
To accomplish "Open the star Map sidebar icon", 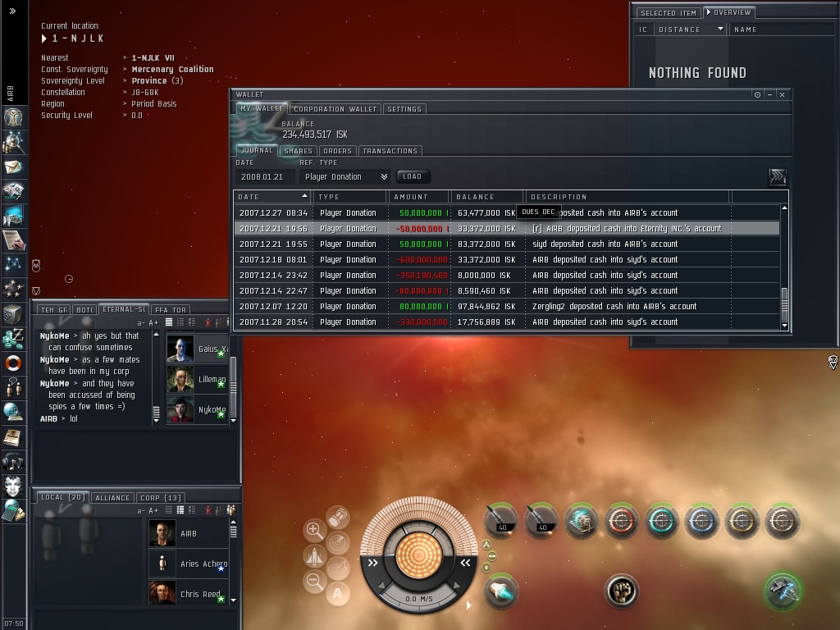I will pyautogui.click(x=13, y=263).
